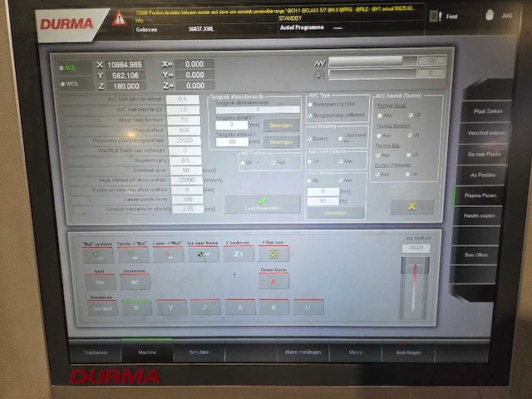Open the Alarm meldingen tab
Viewport: 532px width, 399px height.
pyautogui.click(x=303, y=352)
